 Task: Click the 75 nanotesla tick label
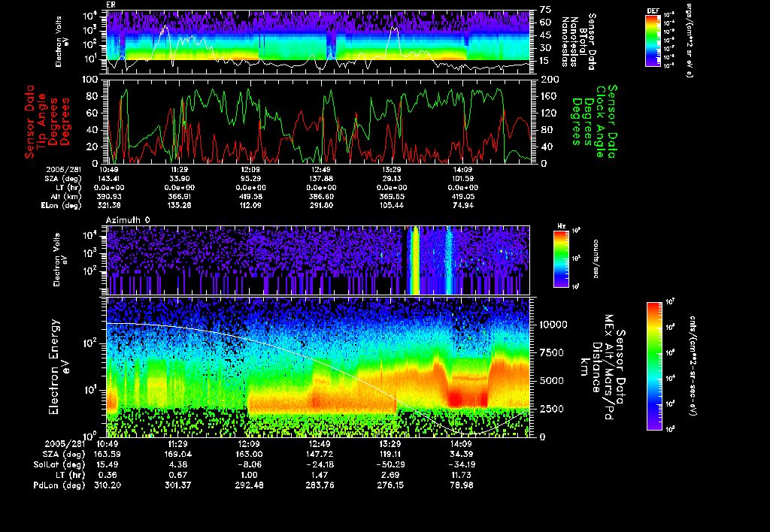[546, 9]
